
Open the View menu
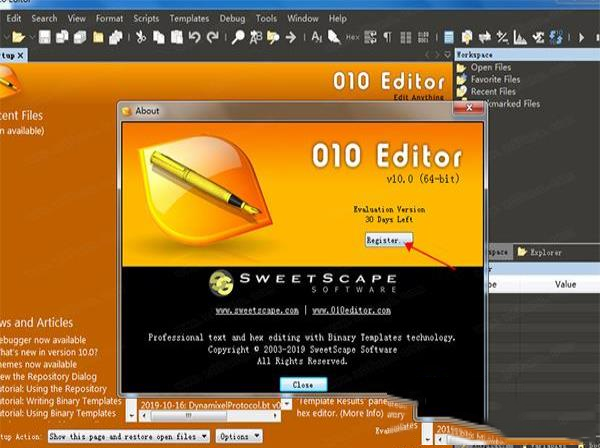click(77, 18)
